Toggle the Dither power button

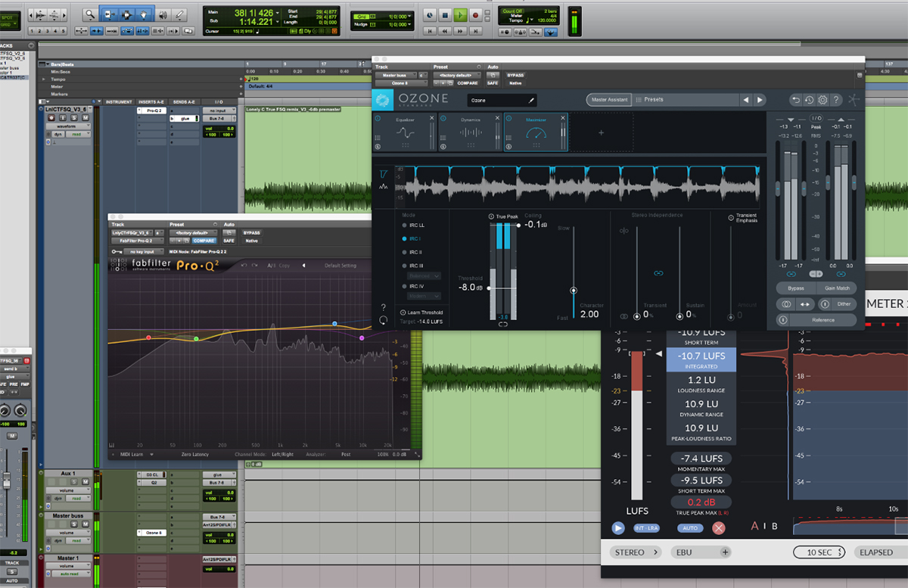(x=825, y=304)
